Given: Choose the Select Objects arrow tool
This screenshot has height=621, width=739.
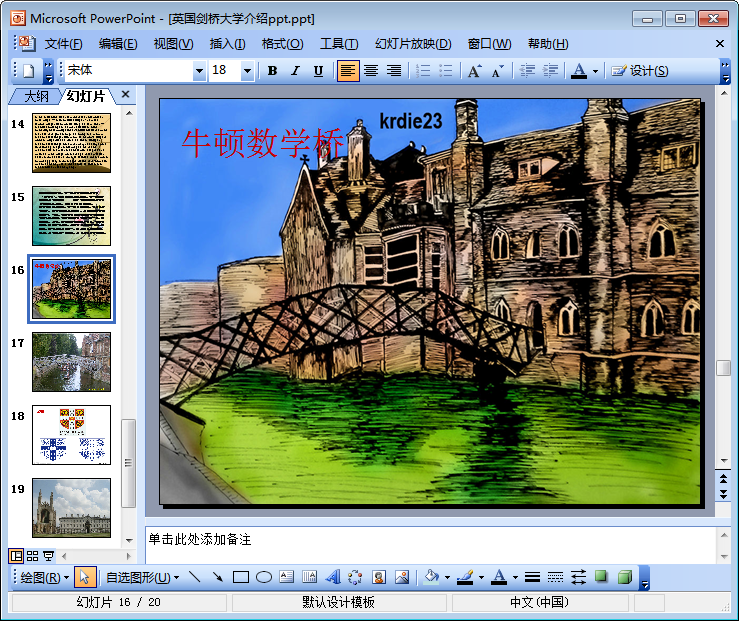Looking at the screenshot, I should coord(85,577).
